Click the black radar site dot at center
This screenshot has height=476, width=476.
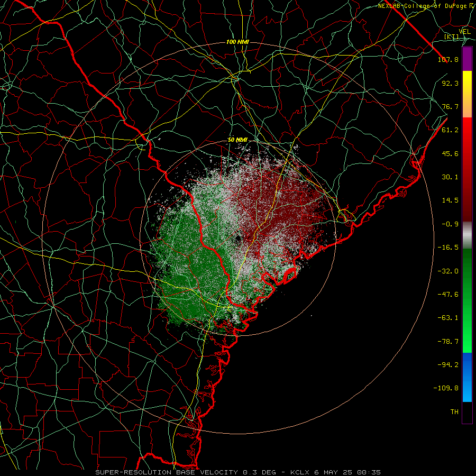239,240
